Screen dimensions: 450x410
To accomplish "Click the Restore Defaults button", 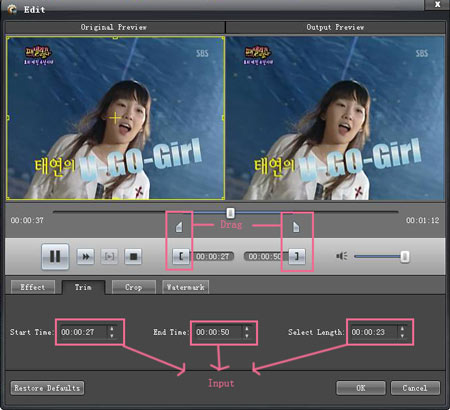I will tap(47, 388).
